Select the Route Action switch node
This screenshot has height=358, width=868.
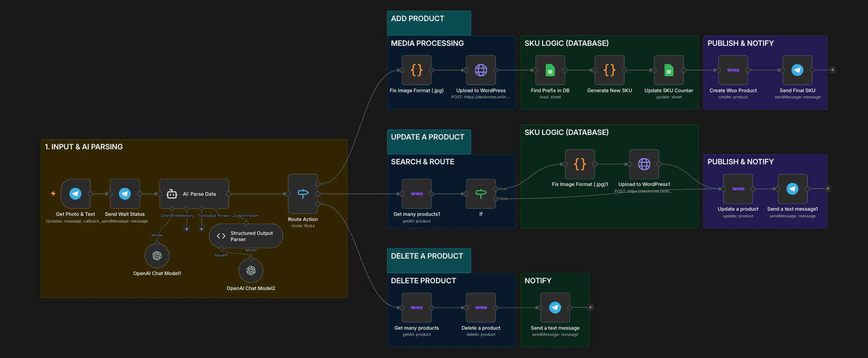(303, 194)
